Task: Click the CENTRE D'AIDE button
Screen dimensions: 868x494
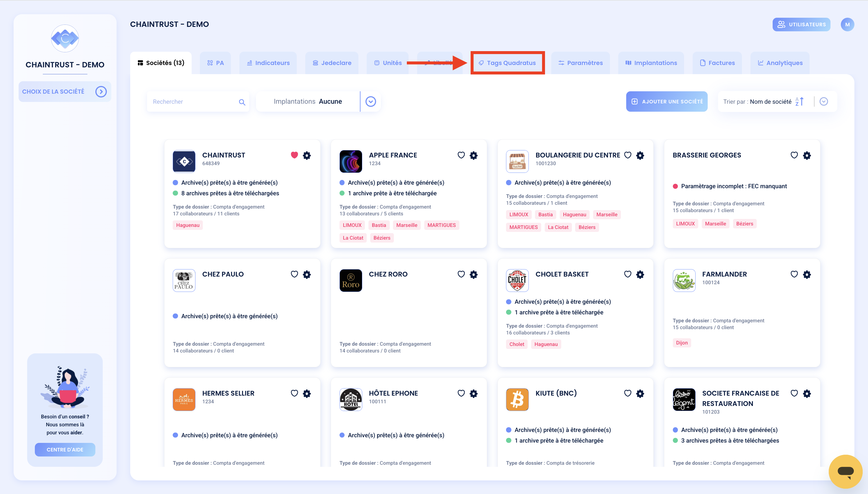Action: [x=65, y=450]
